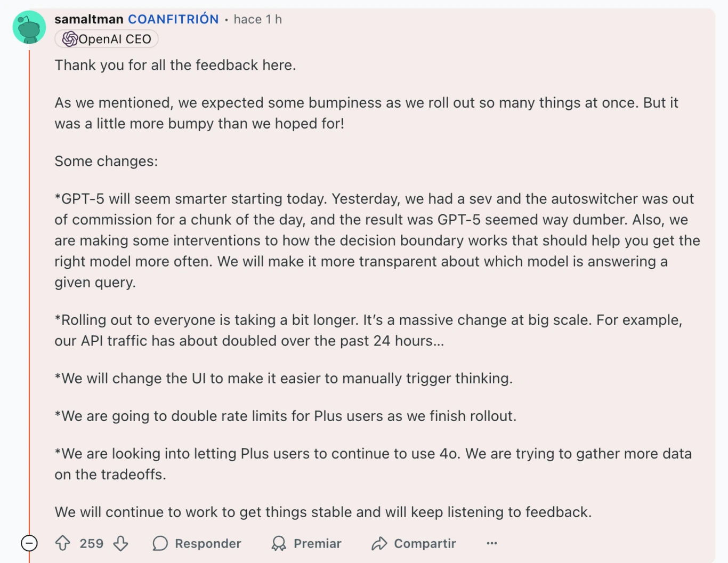This screenshot has width=728, height=563.
Task: Click the COANFITRIÓN label
Action: 173,19
